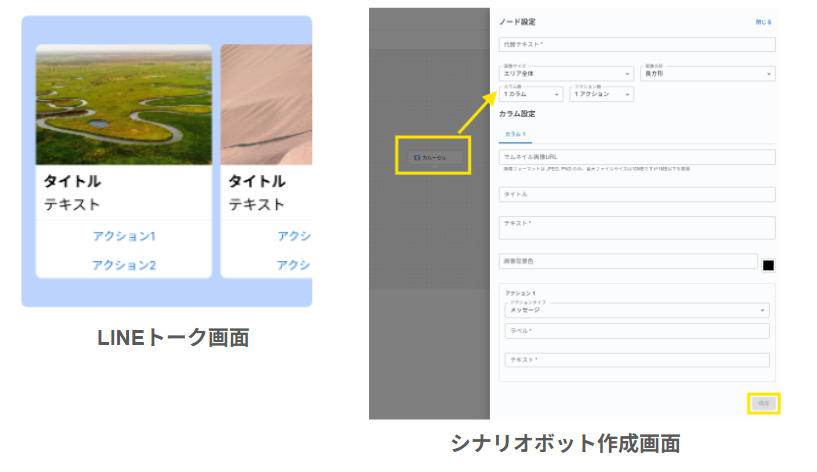This screenshot has height=472, width=817.
Task: Focus the 画像背景色 input field
Action: [628, 261]
